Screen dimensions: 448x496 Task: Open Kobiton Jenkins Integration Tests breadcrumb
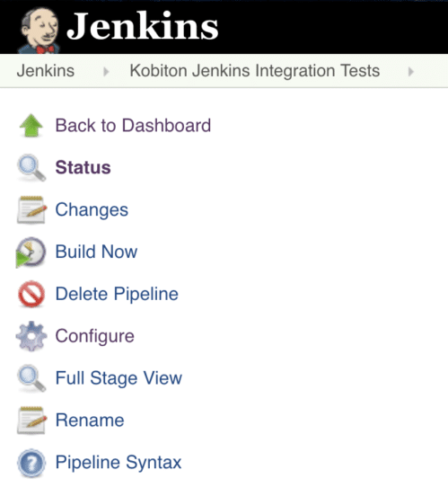pos(255,71)
